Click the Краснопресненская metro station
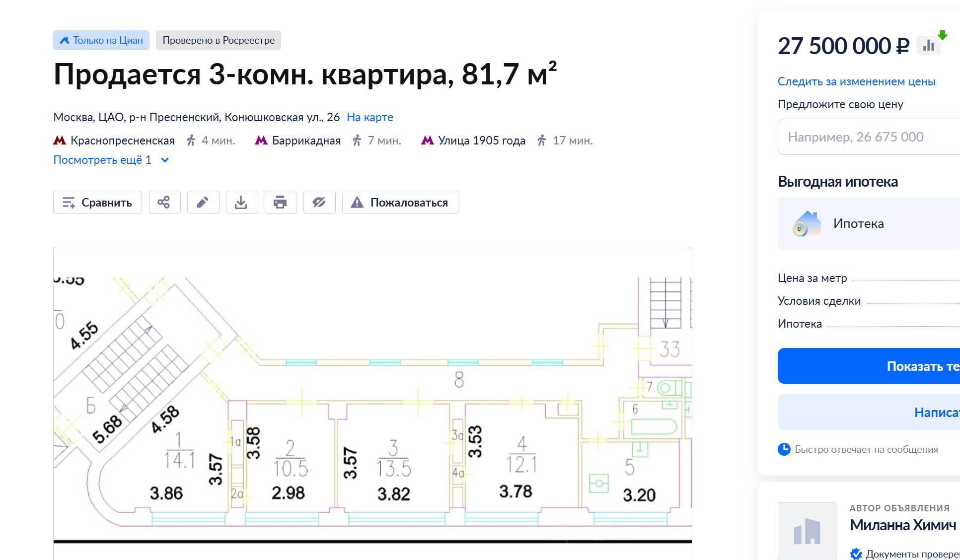 [122, 140]
